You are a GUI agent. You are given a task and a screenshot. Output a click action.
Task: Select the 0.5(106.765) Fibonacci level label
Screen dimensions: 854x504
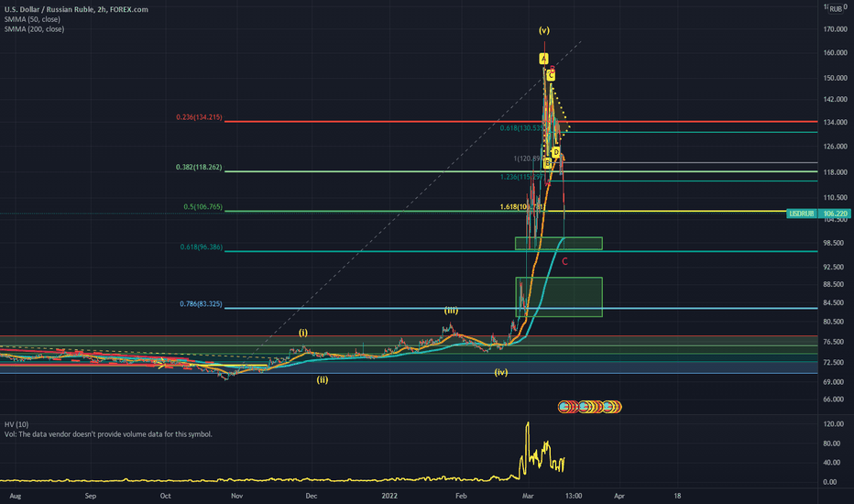pyautogui.click(x=203, y=207)
